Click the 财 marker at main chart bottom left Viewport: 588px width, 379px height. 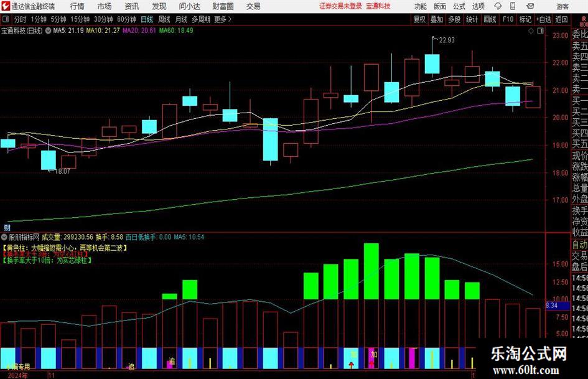tap(7, 227)
